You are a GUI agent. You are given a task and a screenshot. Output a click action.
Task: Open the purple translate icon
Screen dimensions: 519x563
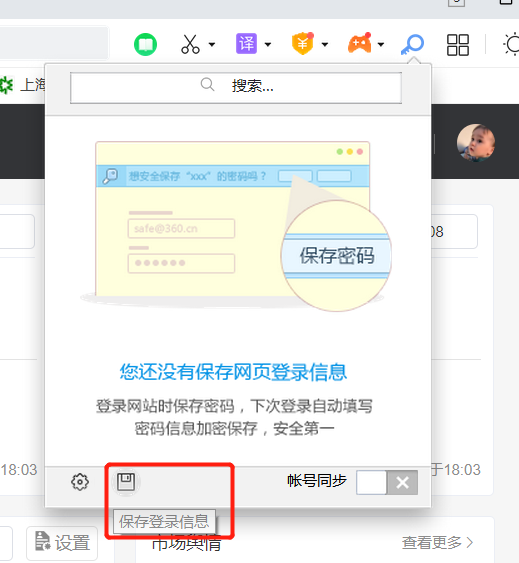[x=246, y=44]
